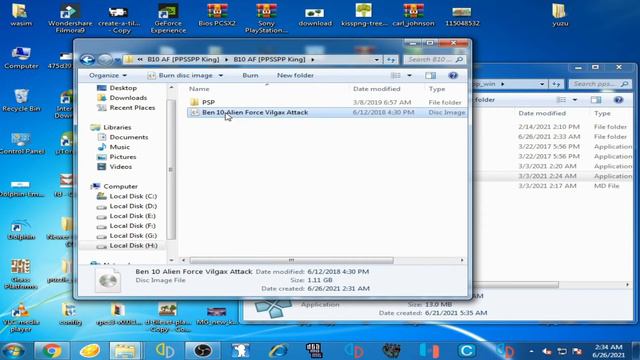
Task: Open Local Disk (E:) in sidebar
Action: 132,216
